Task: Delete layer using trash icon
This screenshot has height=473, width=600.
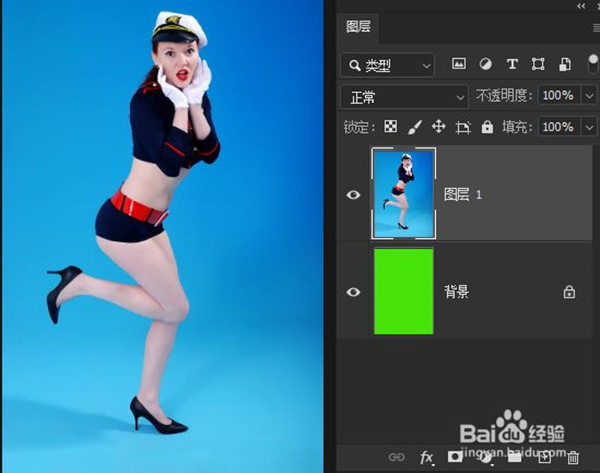Action: (x=573, y=457)
